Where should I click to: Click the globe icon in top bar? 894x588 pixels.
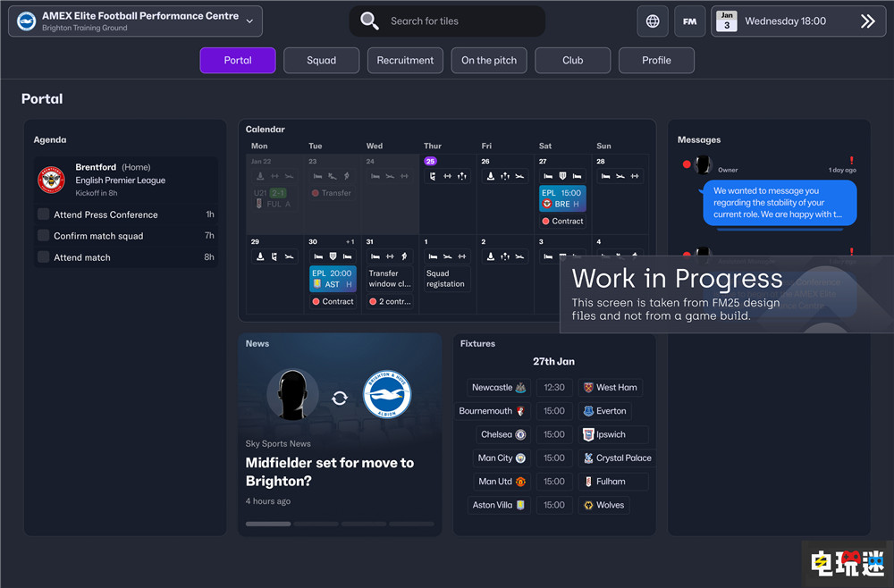coord(653,21)
